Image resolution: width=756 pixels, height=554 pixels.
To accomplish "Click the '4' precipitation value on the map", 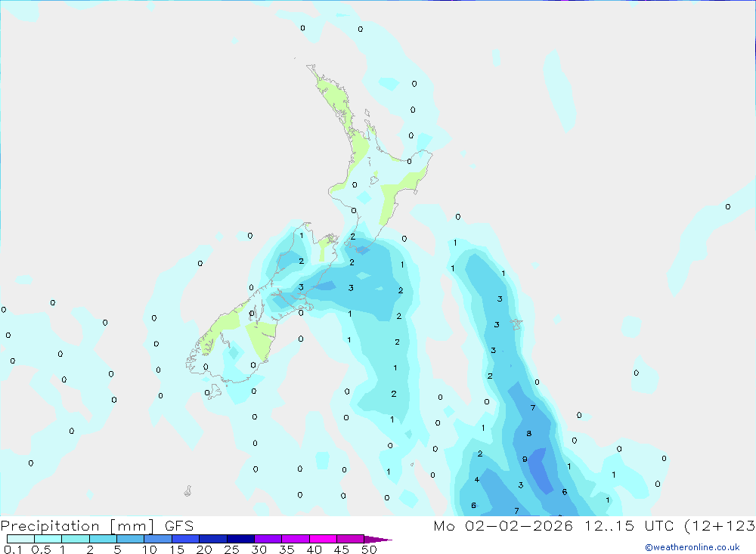I will coord(477,480).
